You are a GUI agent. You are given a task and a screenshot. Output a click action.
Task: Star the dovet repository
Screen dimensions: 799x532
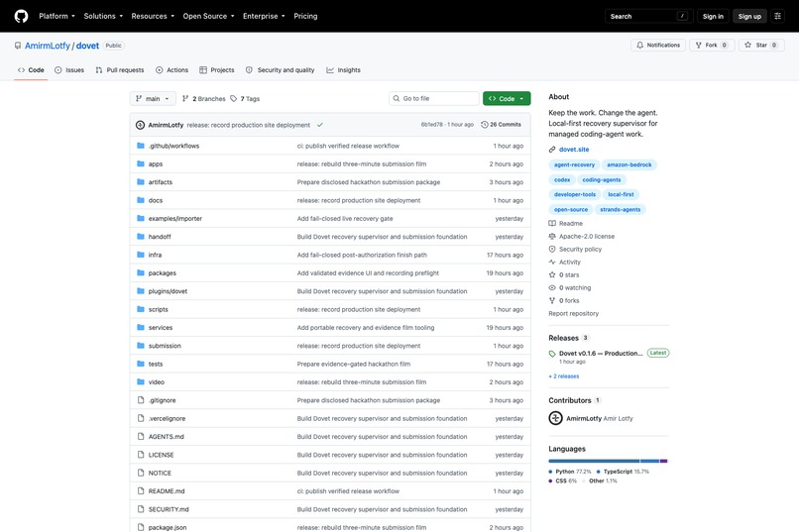761,46
